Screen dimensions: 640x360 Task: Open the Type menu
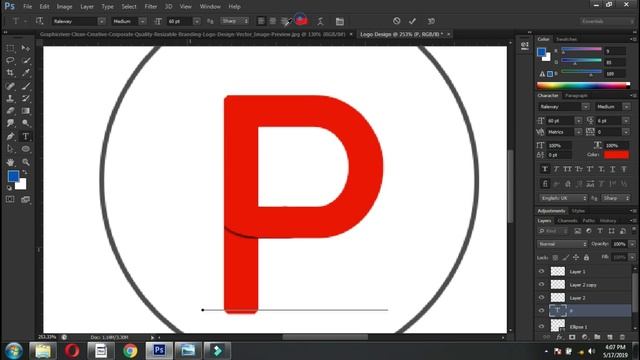(107, 7)
